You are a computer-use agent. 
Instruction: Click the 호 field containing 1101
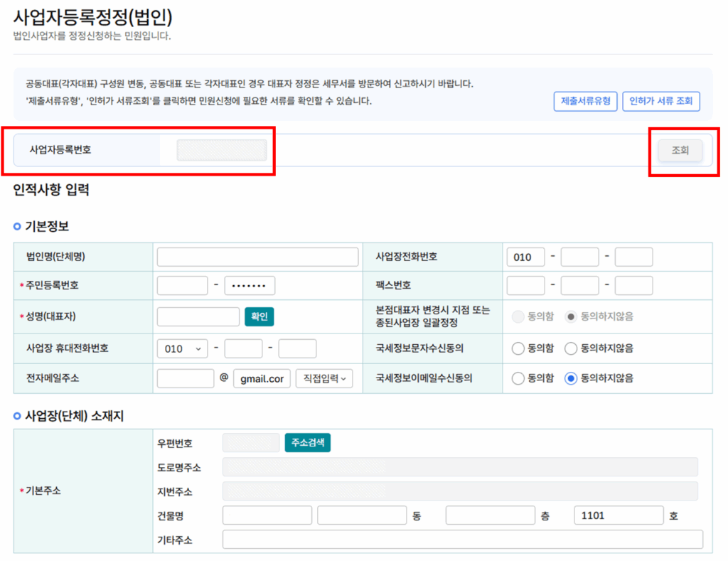619,515
